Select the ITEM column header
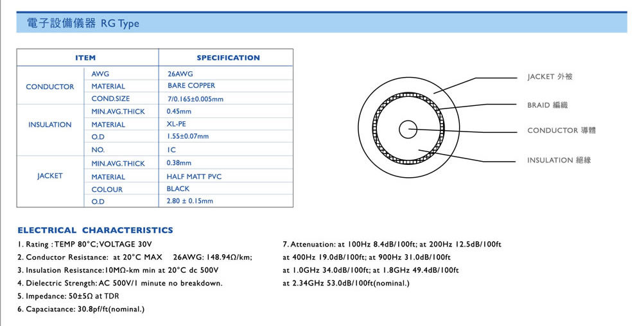 point(85,58)
